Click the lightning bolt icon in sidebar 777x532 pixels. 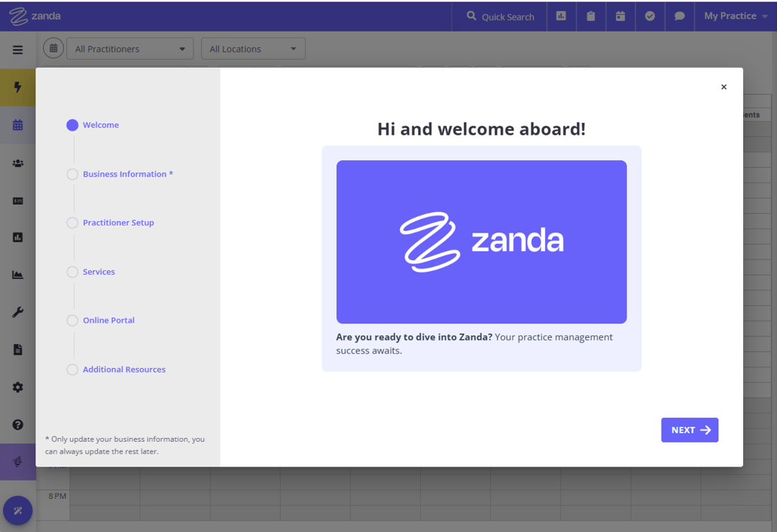pyautogui.click(x=17, y=87)
